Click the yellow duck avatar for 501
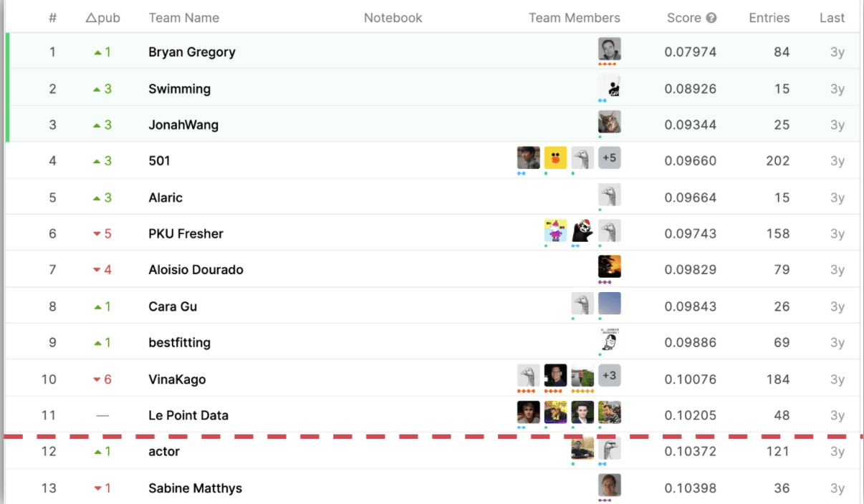Image resolution: width=864 pixels, height=504 pixels. (555, 158)
